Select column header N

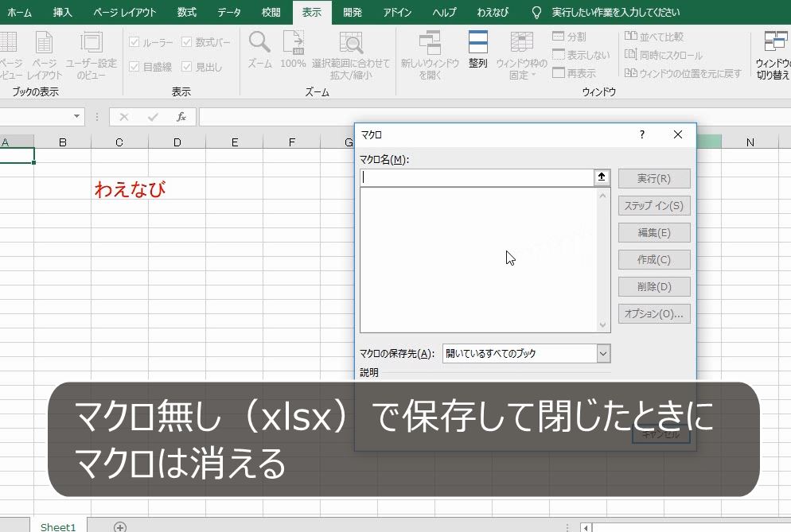(x=750, y=142)
